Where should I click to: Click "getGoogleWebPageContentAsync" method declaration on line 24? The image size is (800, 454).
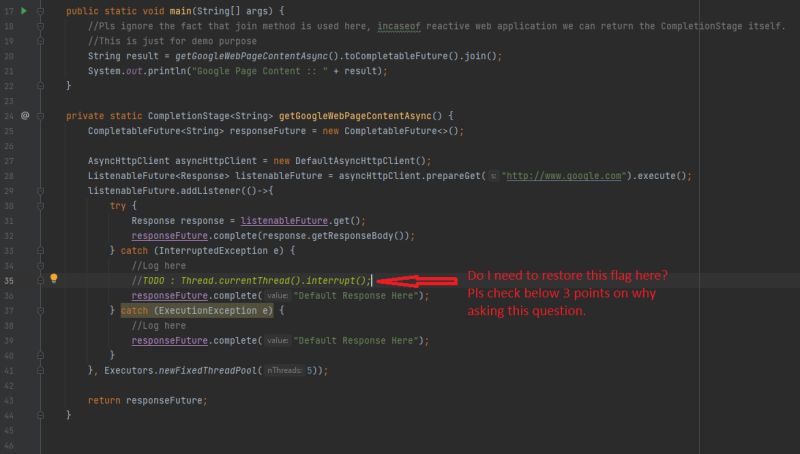355,116
